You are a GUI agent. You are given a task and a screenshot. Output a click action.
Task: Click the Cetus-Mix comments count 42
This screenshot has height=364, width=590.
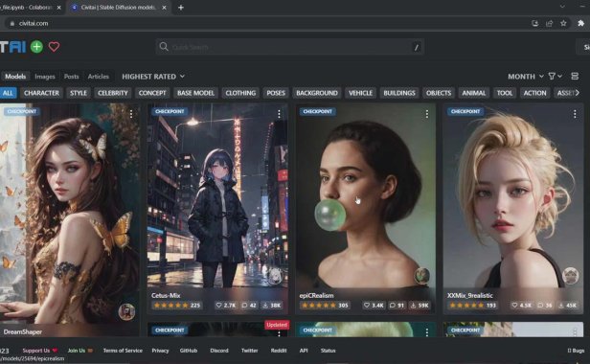(249, 306)
